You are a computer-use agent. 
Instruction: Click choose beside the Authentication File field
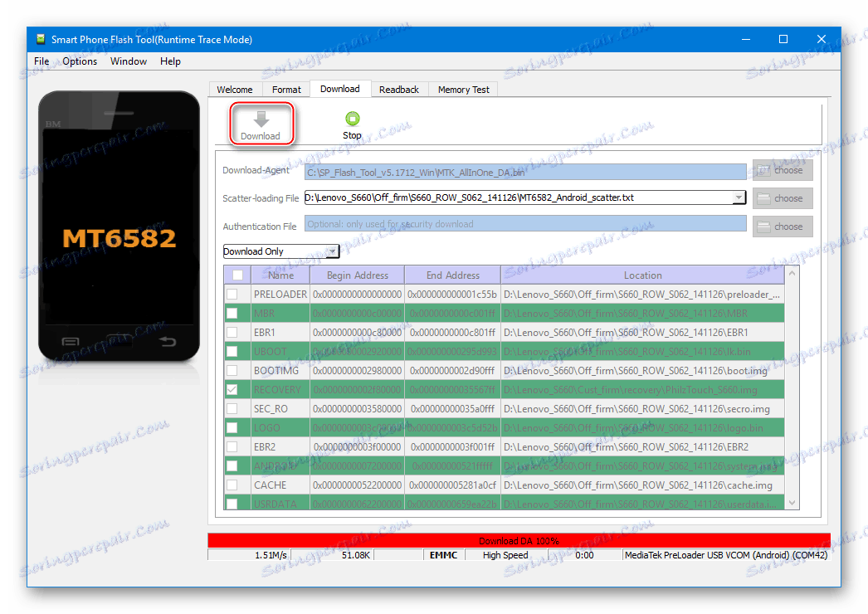781,226
